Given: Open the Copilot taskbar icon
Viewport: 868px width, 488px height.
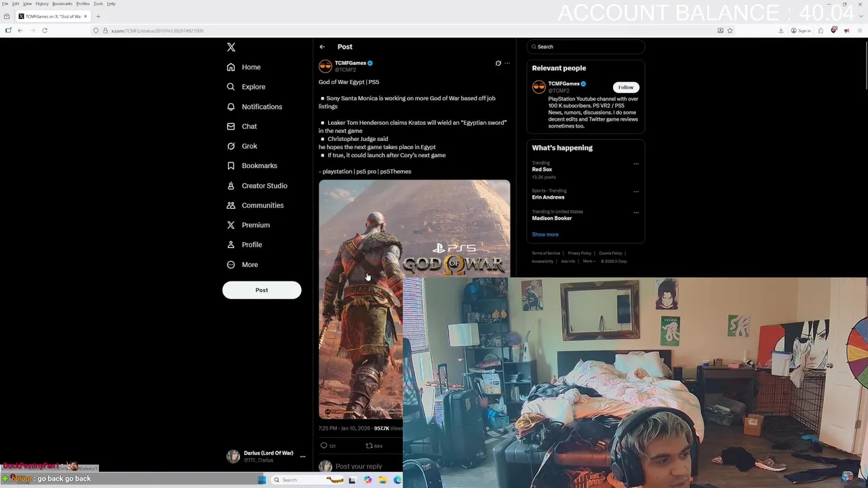Looking at the screenshot, I should [368, 480].
